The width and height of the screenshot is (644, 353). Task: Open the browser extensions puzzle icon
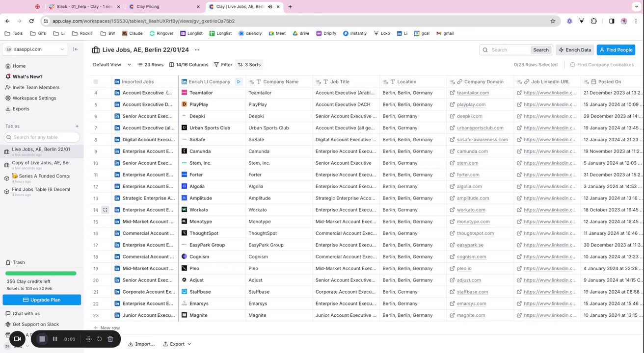[594, 21]
